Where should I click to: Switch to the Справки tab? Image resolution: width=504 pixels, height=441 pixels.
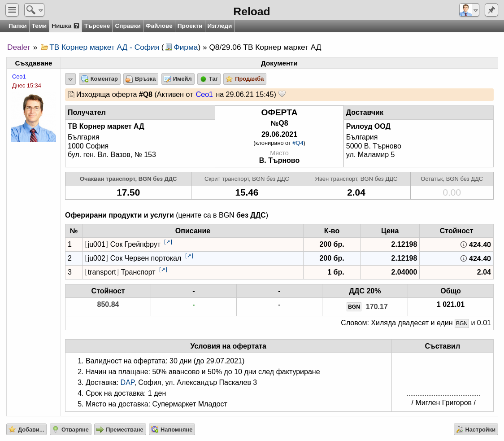coord(128,26)
